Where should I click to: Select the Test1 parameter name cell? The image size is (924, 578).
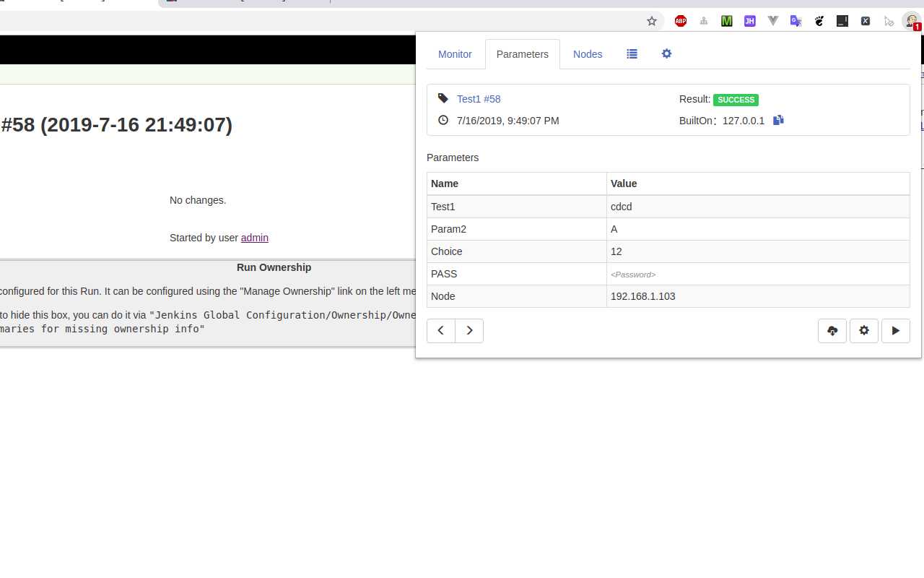pyautogui.click(x=517, y=207)
